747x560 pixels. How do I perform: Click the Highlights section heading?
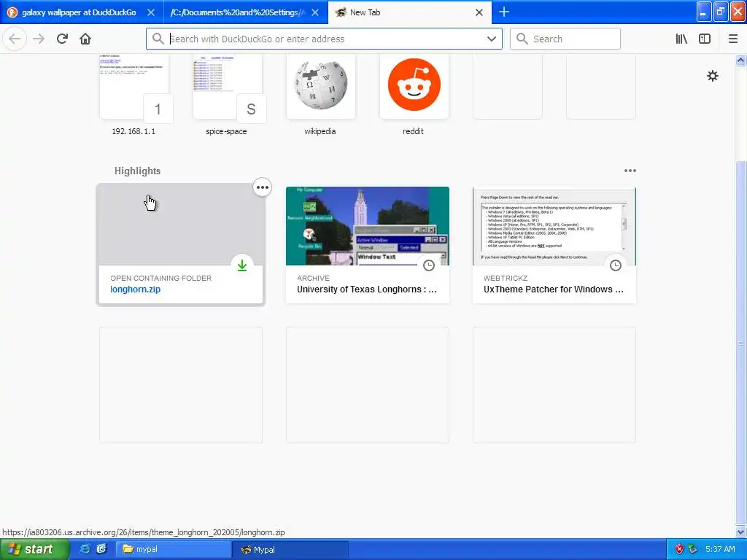(137, 171)
